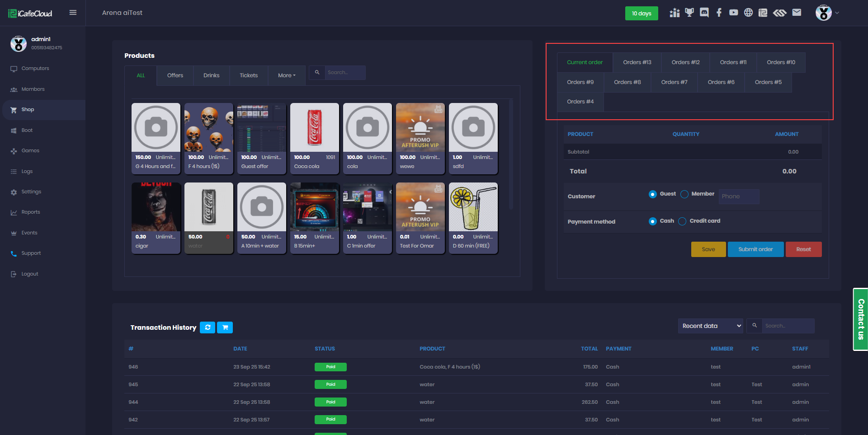Click the red Reset button
Viewport: 868px width, 435px height.
coord(803,249)
